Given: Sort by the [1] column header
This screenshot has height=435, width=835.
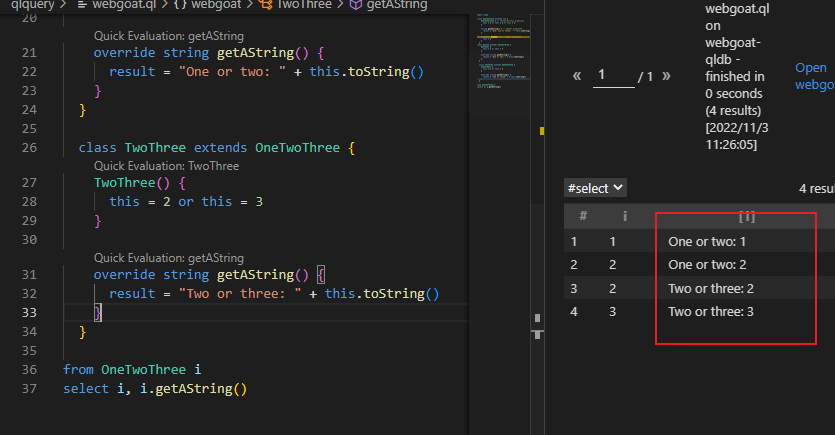Looking at the screenshot, I should point(747,216).
